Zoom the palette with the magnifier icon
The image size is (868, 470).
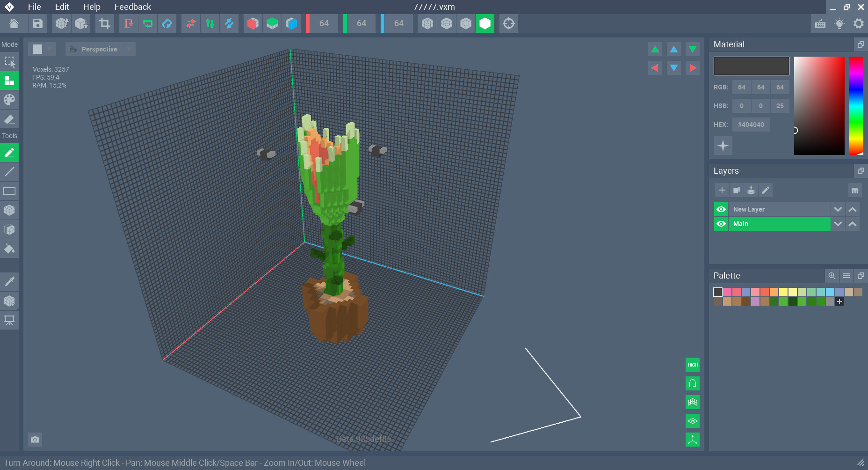[832, 276]
